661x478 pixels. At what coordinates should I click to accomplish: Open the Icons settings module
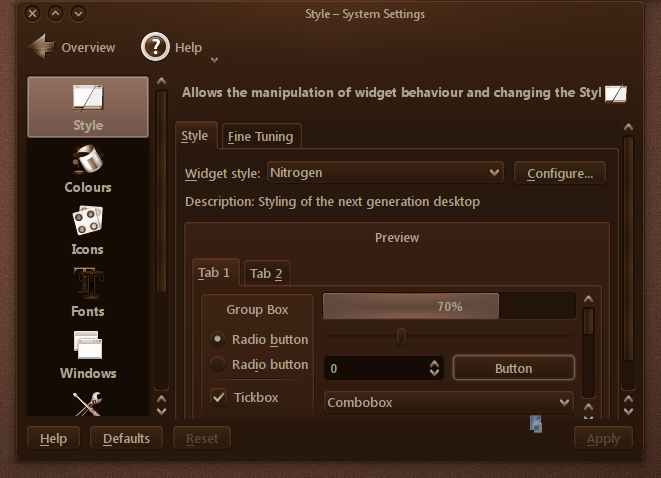[88, 231]
